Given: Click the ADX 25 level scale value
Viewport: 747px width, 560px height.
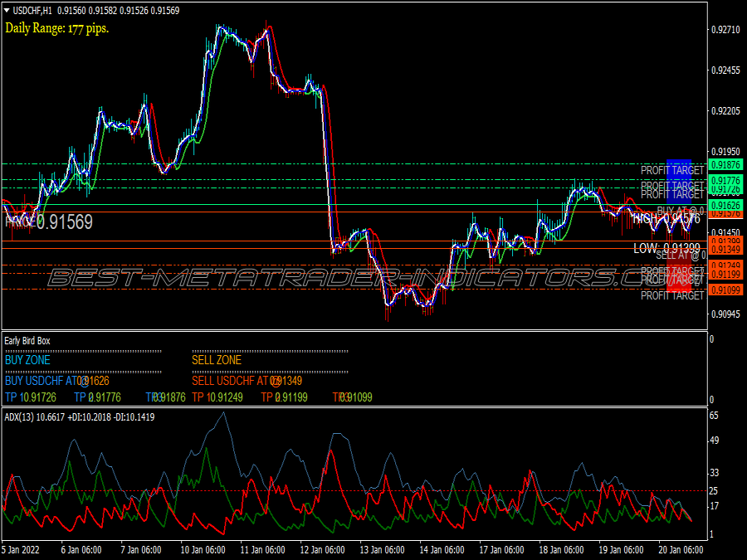Looking at the screenshot, I should (x=714, y=490).
